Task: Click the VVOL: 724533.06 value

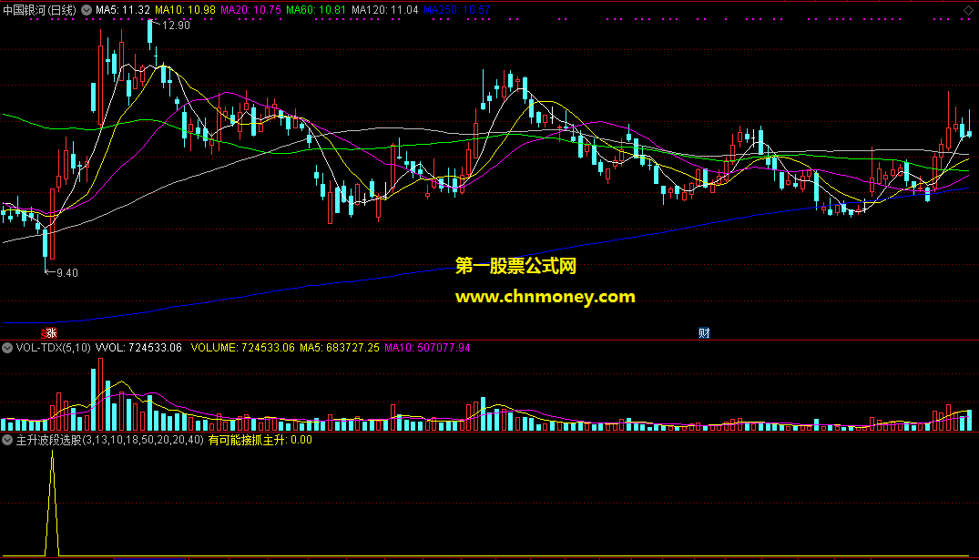Action: click(x=138, y=348)
